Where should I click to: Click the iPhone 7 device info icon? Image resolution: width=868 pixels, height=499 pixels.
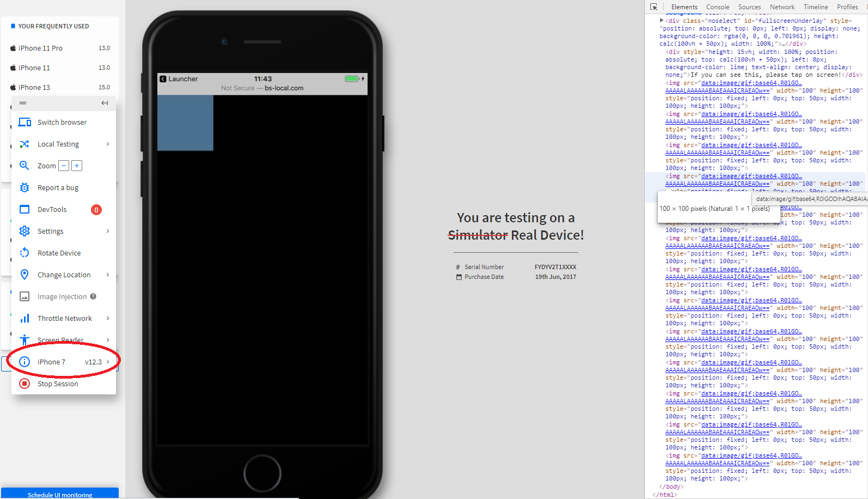(x=25, y=362)
